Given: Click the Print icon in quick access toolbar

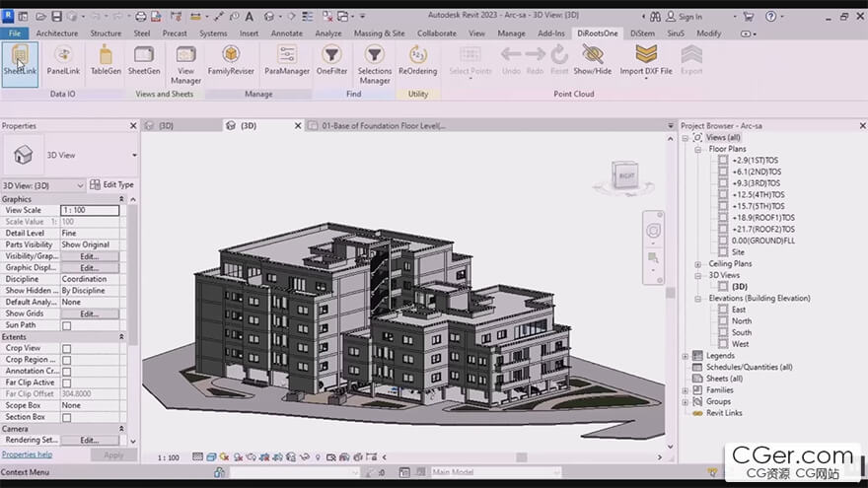Looking at the screenshot, I should [141, 16].
